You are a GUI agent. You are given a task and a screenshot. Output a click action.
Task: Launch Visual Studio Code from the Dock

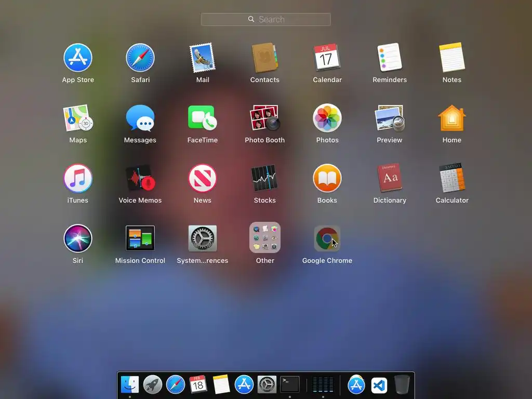tap(379, 385)
